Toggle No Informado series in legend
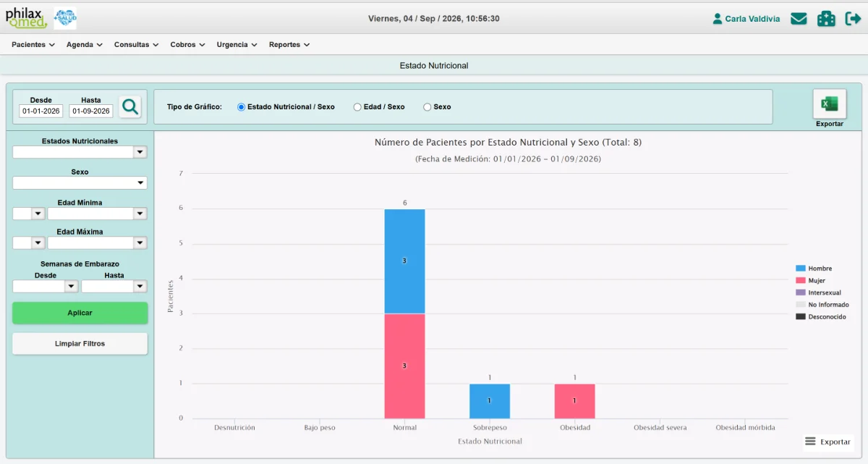The width and height of the screenshot is (868, 464). pyautogui.click(x=822, y=305)
